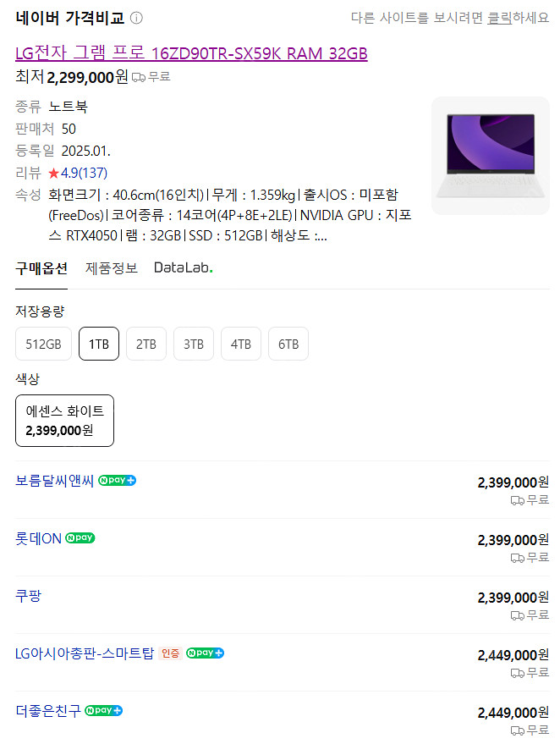
Task: Click the 종류 노트북 category value
Action: point(52,107)
